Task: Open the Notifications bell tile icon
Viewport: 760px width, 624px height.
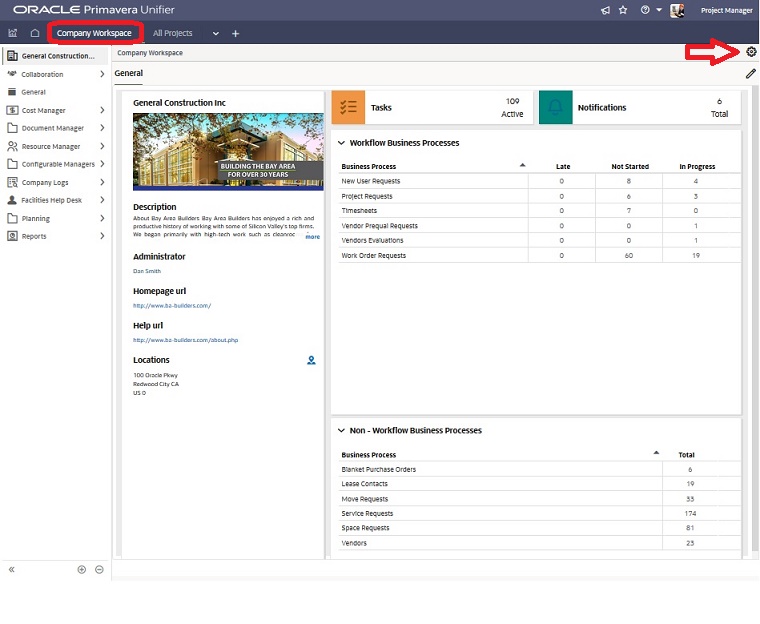Action: (555, 107)
